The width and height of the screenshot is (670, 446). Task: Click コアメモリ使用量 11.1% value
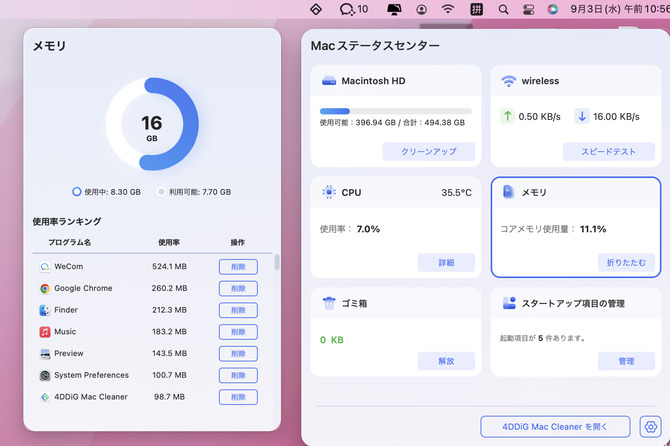[x=593, y=229]
